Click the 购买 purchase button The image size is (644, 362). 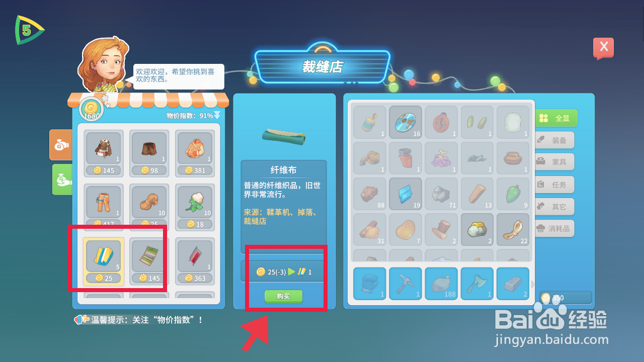tap(283, 296)
